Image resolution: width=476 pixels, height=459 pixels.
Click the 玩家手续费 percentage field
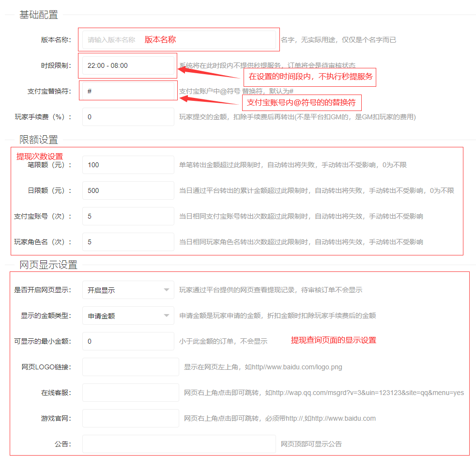point(128,117)
